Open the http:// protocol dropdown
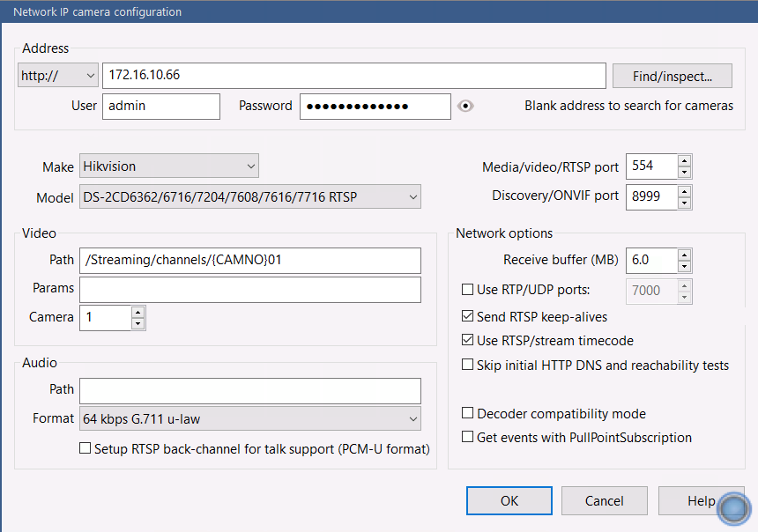Screen dimensions: 758x532 [58, 76]
